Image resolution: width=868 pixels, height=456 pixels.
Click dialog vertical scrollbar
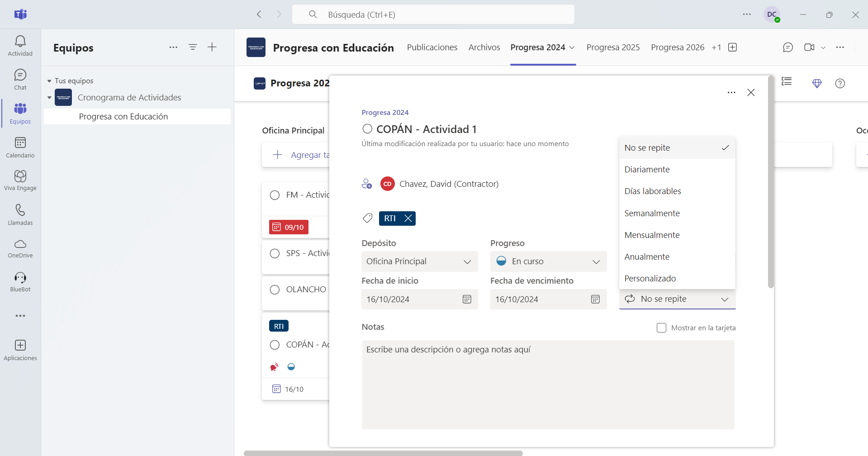pyautogui.click(x=771, y=181)
